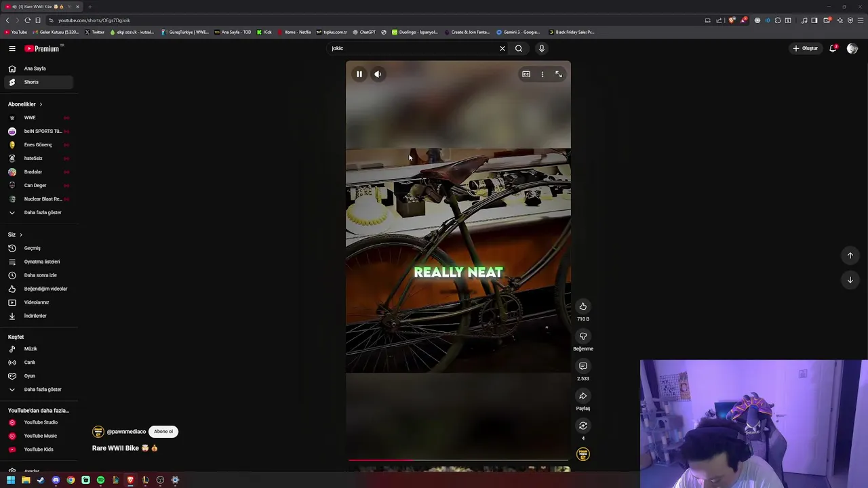Open Beğendiğim videolar list
This screenshot has height=488, width=868.
(37, 289)
